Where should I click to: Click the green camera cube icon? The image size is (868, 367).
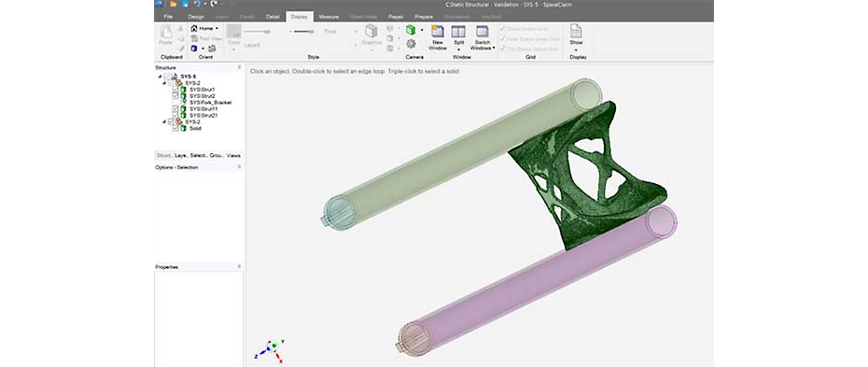tap(411, 30)
